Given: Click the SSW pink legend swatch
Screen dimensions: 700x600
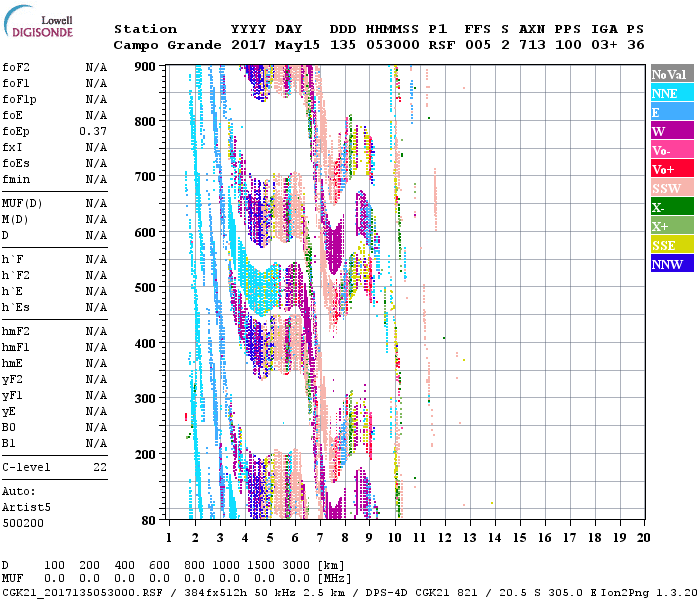Looking at the screenshot, I should point(669,188).
